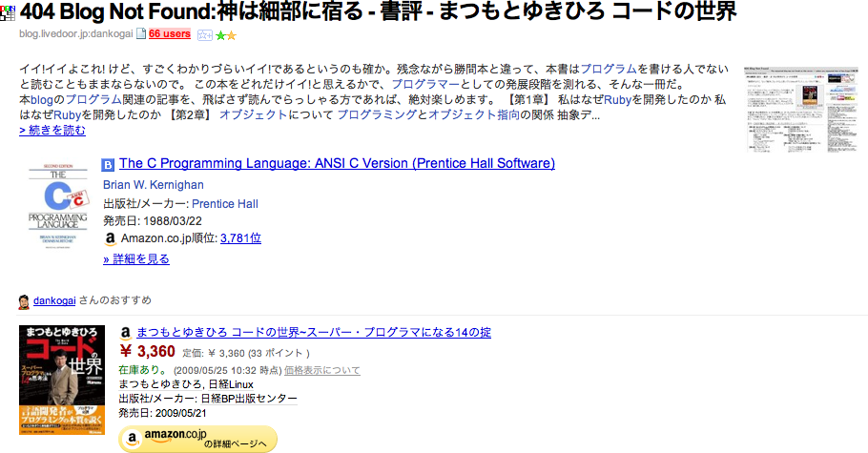Open the まつもとゆきひろ コードの世界 product link

pyautogui.click(x=314, y=332)
